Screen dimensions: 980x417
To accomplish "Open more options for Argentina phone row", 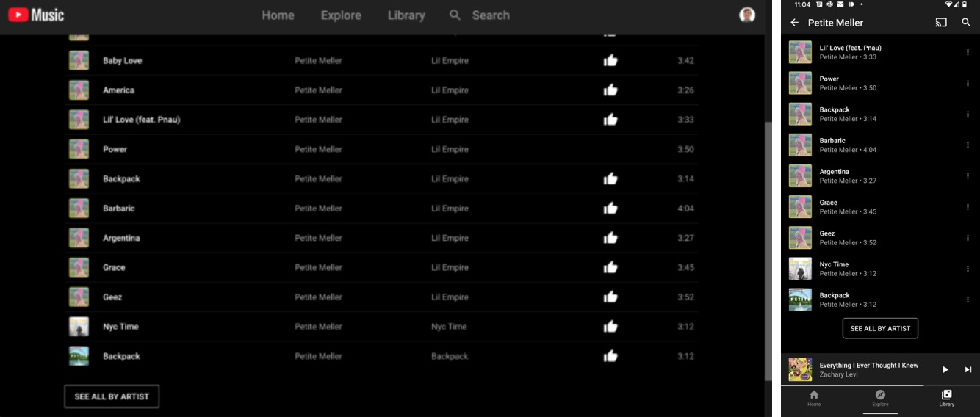I will tap(968, 175).
